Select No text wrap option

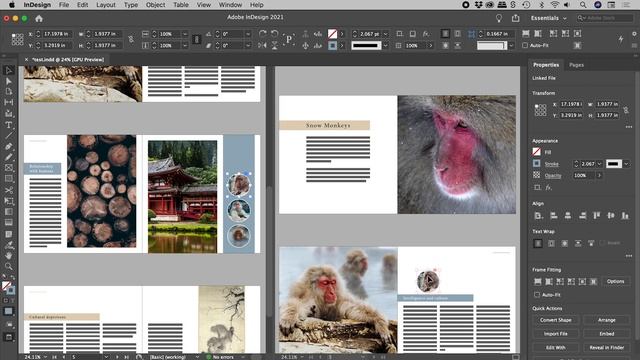pos(538,243)
